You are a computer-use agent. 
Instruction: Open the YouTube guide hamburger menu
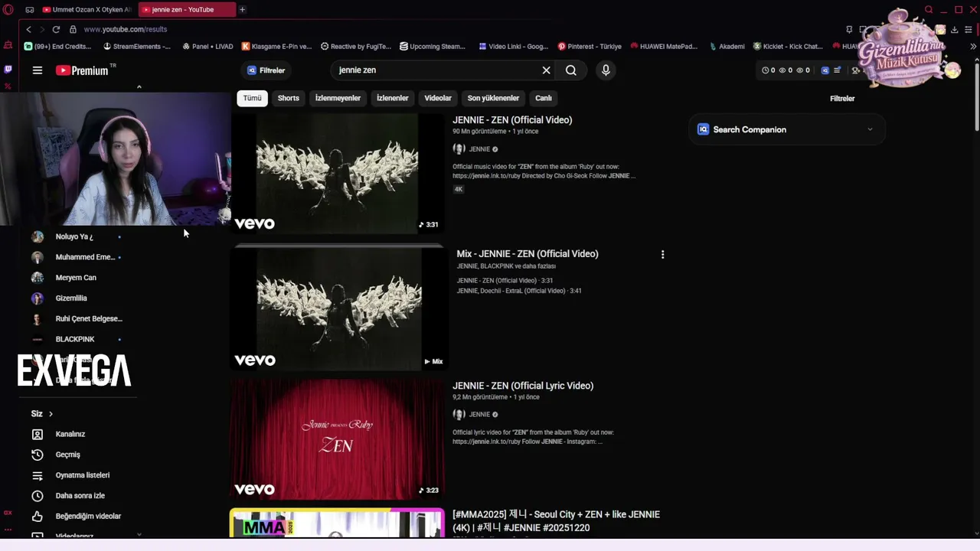pos(37,70)
